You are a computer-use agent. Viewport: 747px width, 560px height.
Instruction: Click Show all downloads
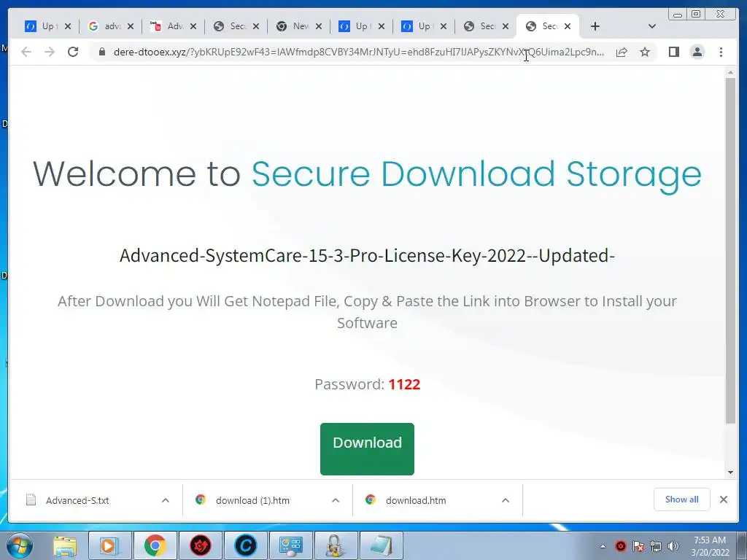coord(682,499)
